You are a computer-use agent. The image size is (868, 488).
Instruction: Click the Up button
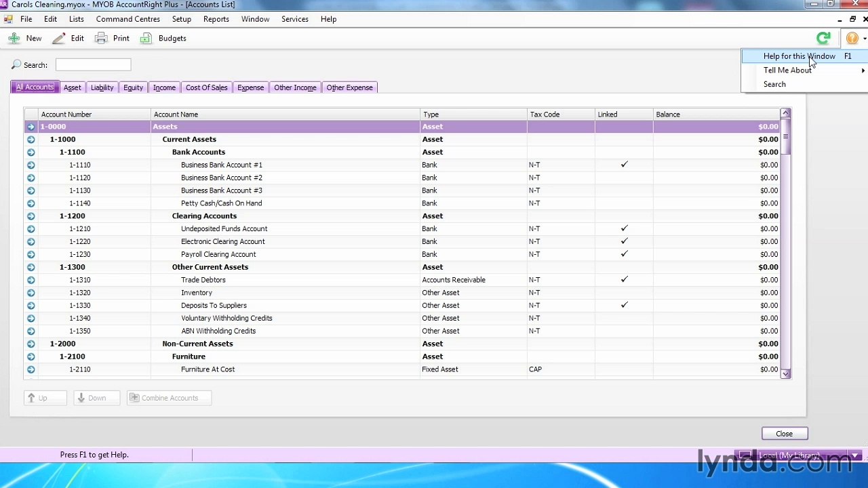click(45, 399)
